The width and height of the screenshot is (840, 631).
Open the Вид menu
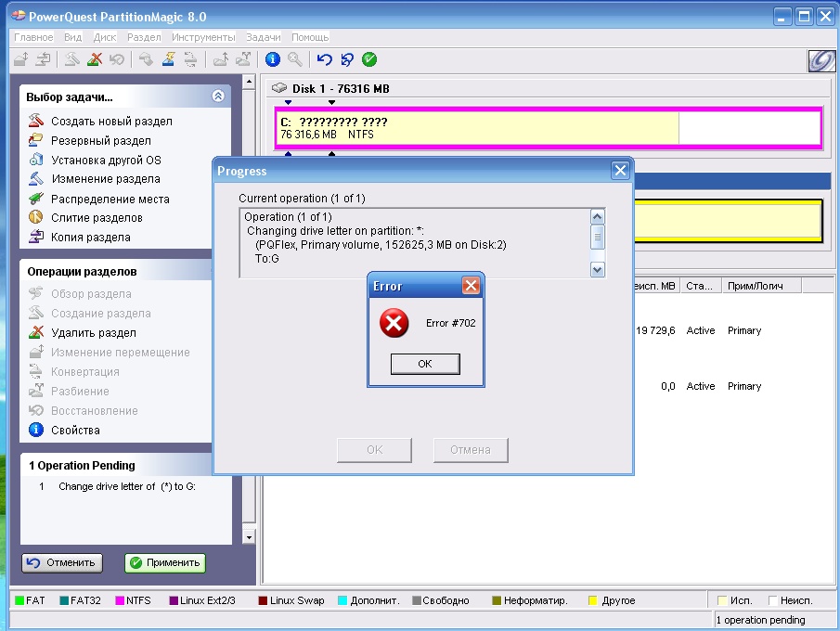tap(72, 37)
